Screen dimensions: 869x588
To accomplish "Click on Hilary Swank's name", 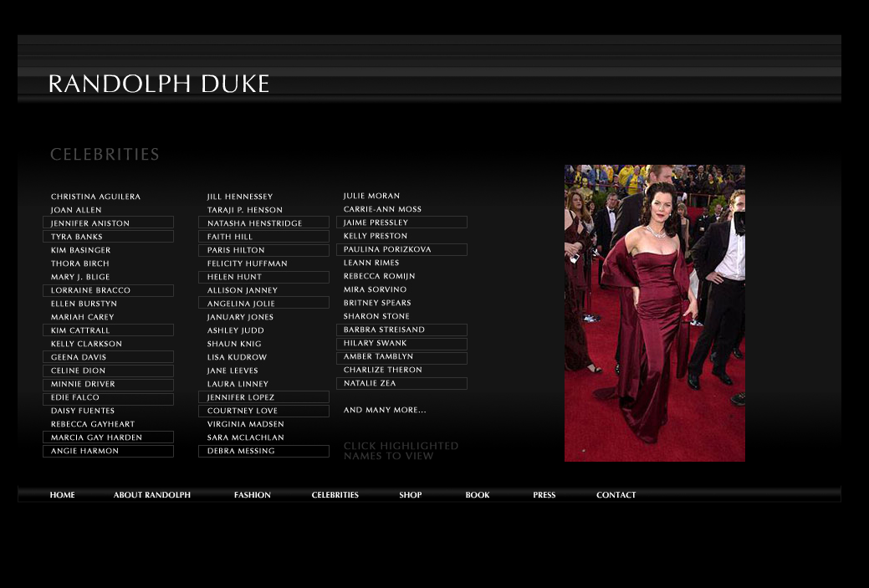I will (401, 343).
